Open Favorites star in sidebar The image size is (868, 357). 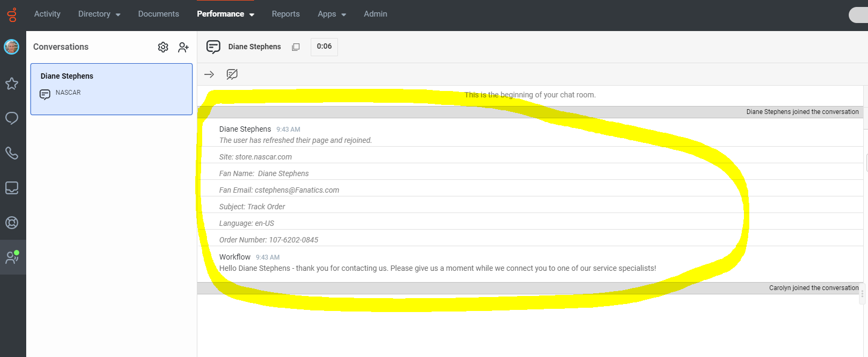coord(12,83)
